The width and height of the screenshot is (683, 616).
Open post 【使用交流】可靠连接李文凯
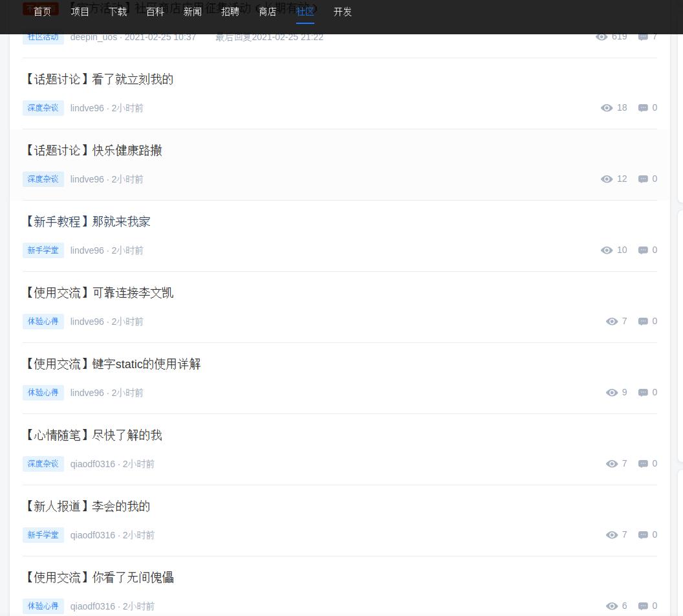99,292
